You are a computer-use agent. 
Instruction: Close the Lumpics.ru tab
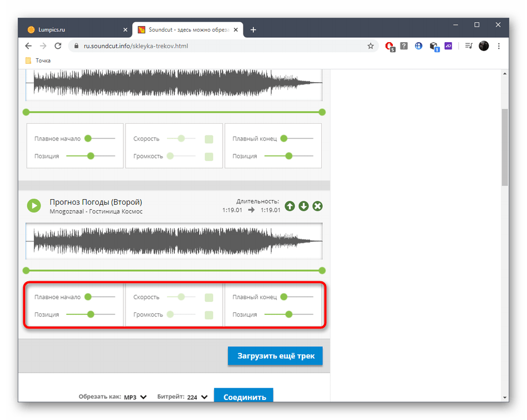pos(125,30)
